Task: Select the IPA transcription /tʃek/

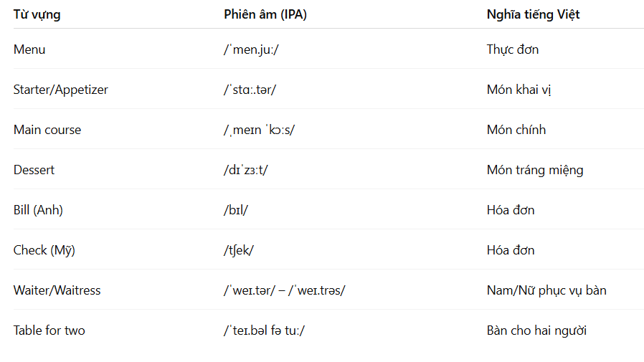Action: pos(239,250)
